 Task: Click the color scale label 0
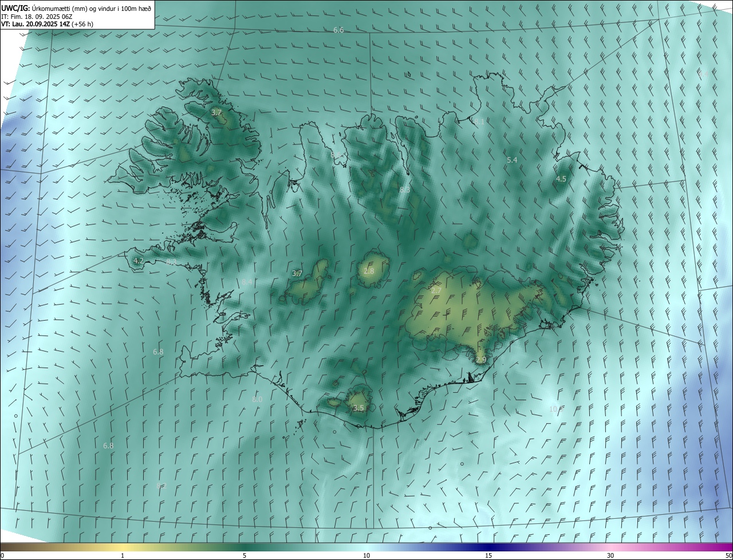pos(3,556)
